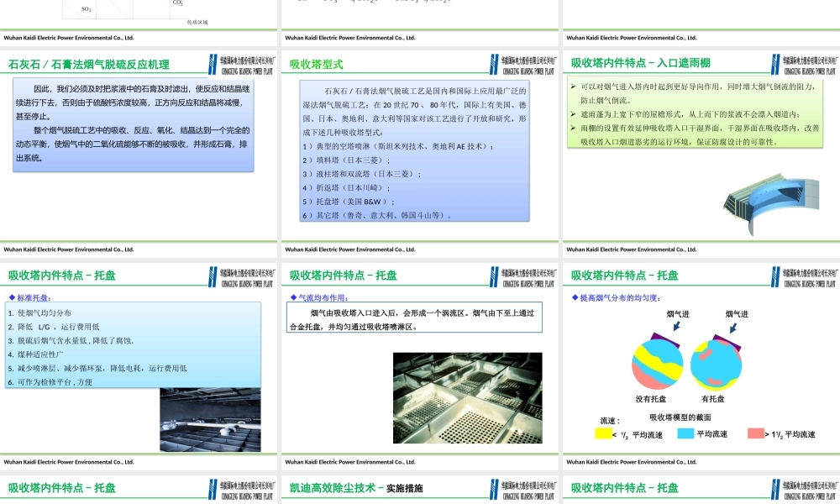
Task: Select the yellow <½ 平均流速 legend swatch
Action: [x=601, y=434]
